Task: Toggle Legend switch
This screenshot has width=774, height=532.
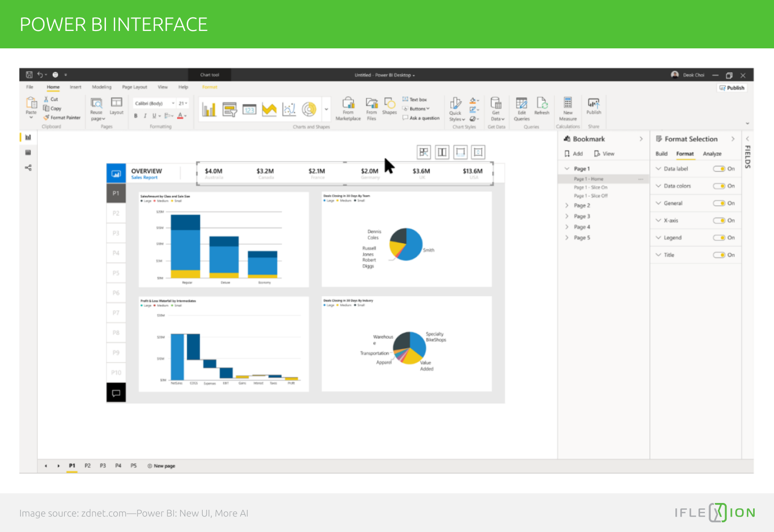Action: point(719,238)
